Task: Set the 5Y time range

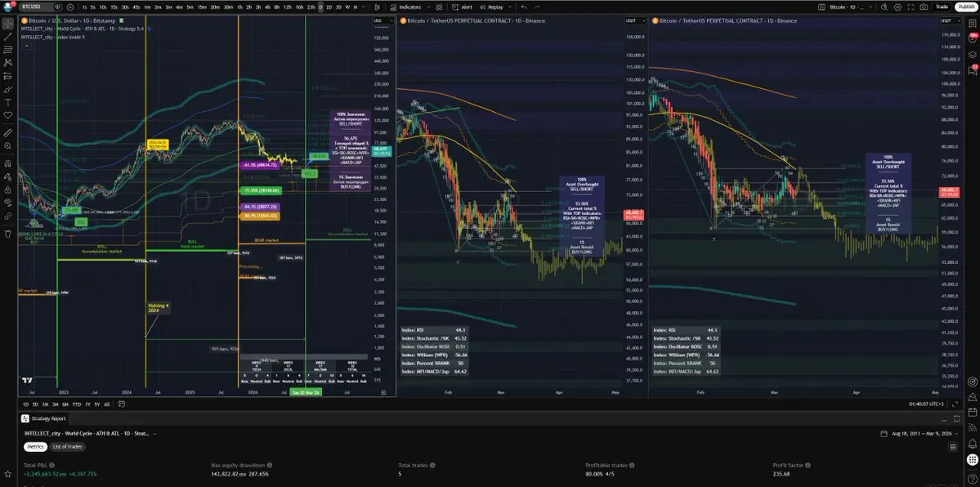Action: (x=97, y=404)
